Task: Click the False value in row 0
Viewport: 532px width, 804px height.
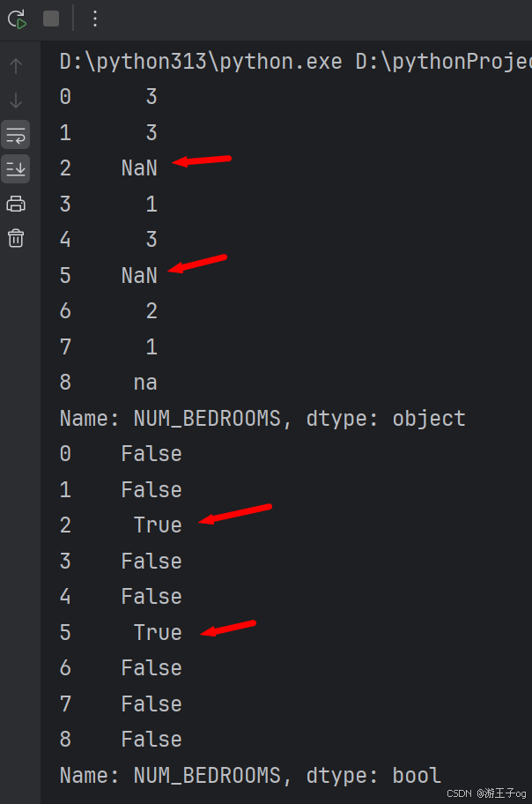Action: coord(151,453)
